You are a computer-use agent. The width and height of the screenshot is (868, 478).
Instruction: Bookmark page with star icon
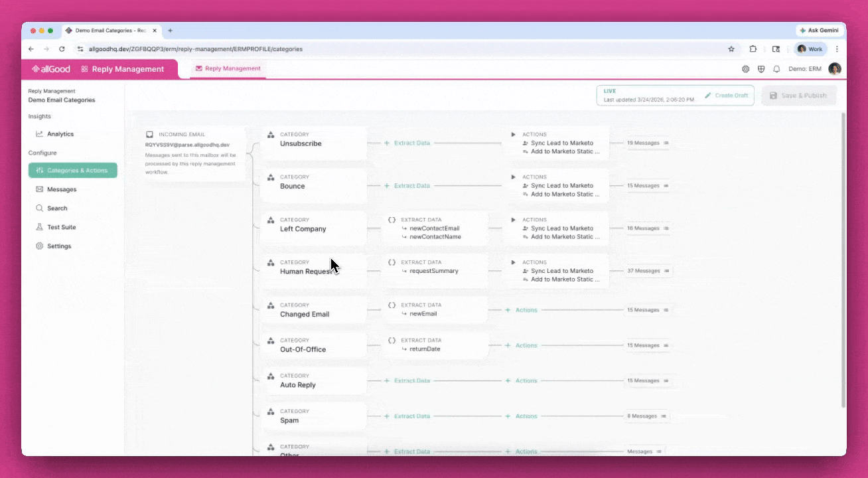coord(731,49)
